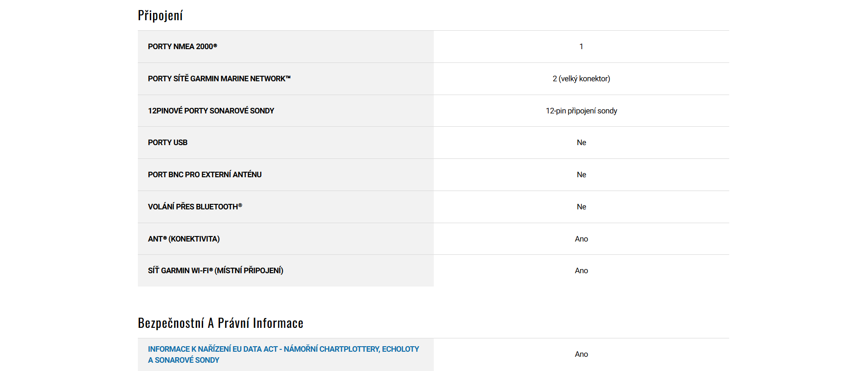Select PORT BNC PRO EXTERNÍ ANTÉNU label
868x371 pixels.
(204, 174)
